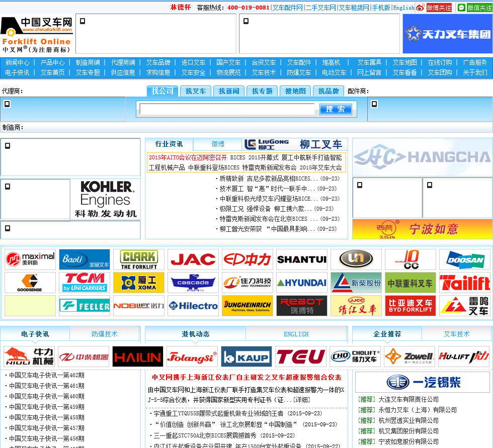Select the 找叉车 search tab
The image size is (493, 448).
(195, 91)
